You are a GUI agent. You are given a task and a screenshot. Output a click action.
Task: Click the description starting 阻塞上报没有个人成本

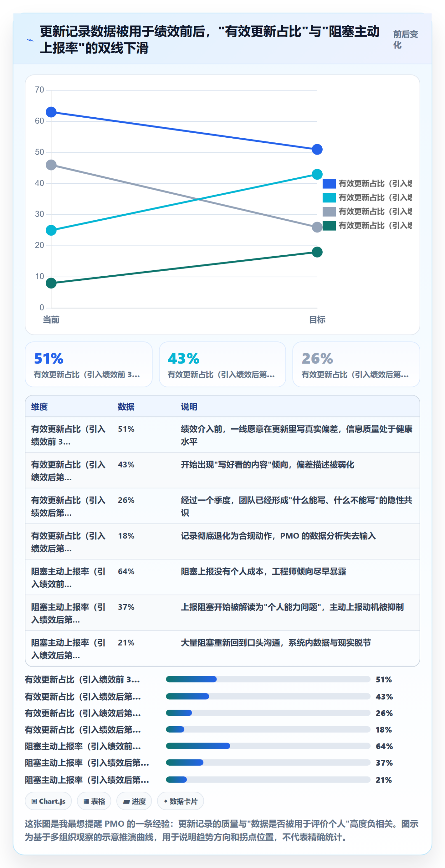(x=263, y=571)
